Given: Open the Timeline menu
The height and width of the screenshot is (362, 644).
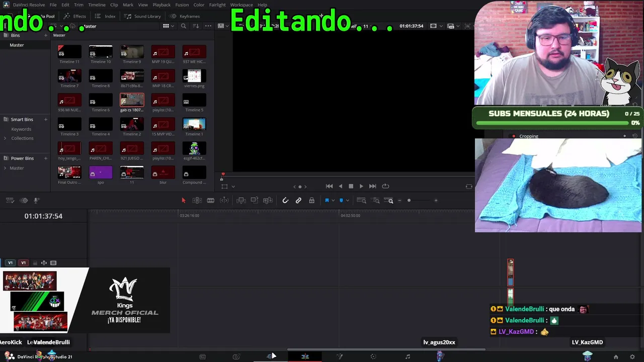Looking at the screenshot, I should pyautogui.click(x=97, y=5).
